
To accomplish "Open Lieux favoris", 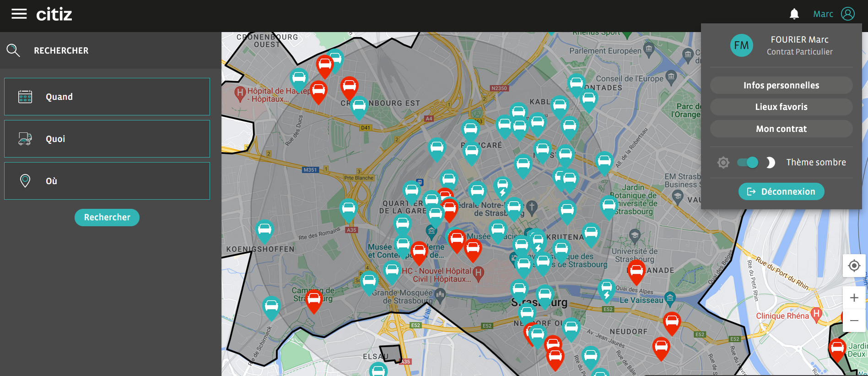I will [781, 107].
